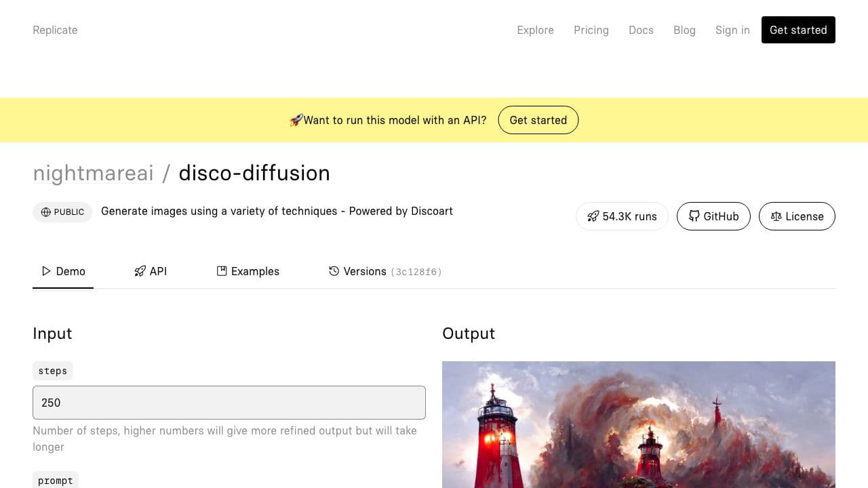Image resolution: width=868 pixels, height=488 pixels.
Task: Click the scales icon on the License button
Action: (x=776, y=216)
